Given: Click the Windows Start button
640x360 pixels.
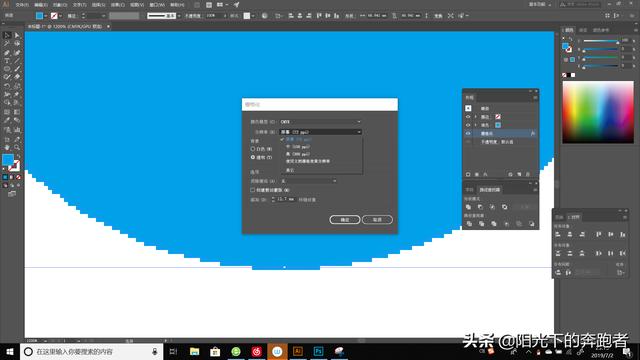Looking at the screenshot, I should pos(10,351).
